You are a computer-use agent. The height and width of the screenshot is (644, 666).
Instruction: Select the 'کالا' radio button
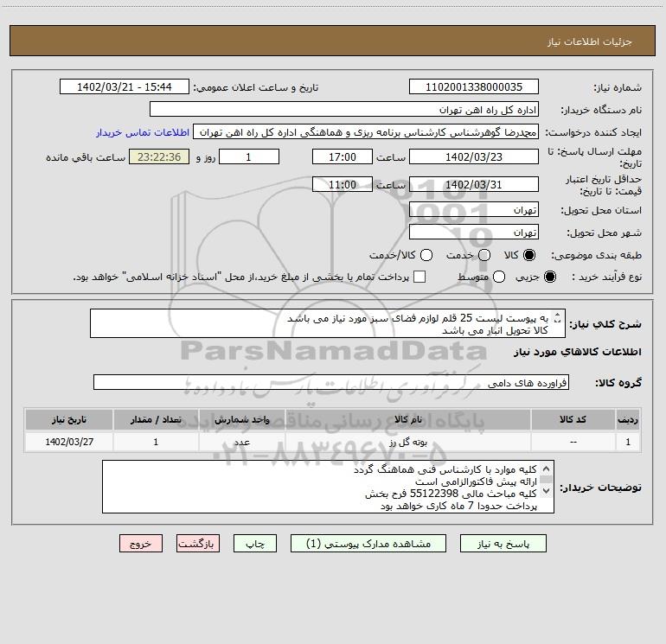coord(529,255)
